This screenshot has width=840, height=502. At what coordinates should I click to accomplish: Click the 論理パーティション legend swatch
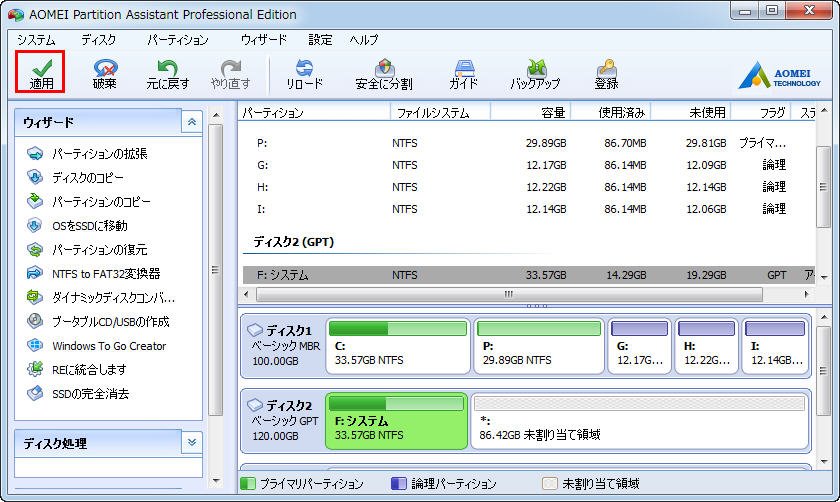point(399,483)
